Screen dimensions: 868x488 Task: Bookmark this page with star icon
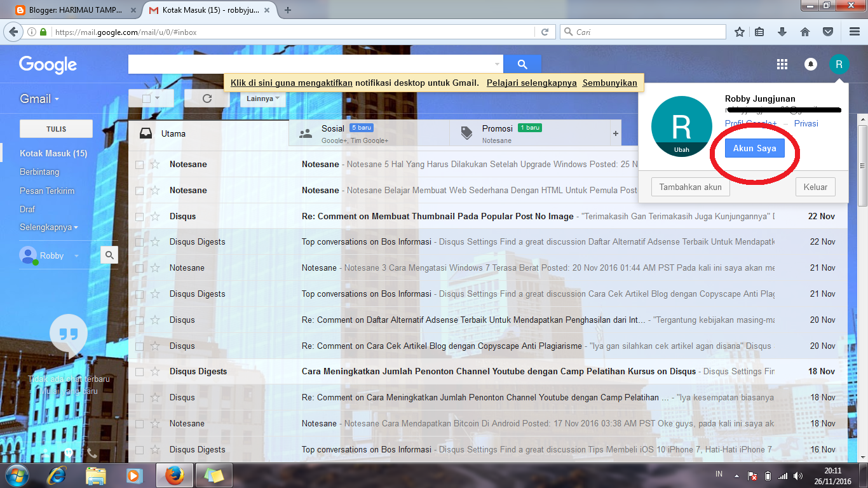point(739,32)
